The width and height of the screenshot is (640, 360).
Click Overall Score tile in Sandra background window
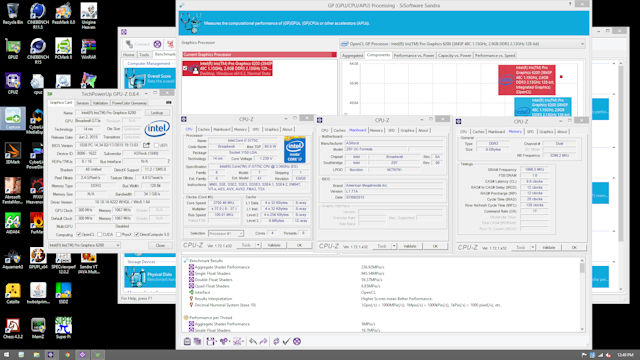click(150, 78)
